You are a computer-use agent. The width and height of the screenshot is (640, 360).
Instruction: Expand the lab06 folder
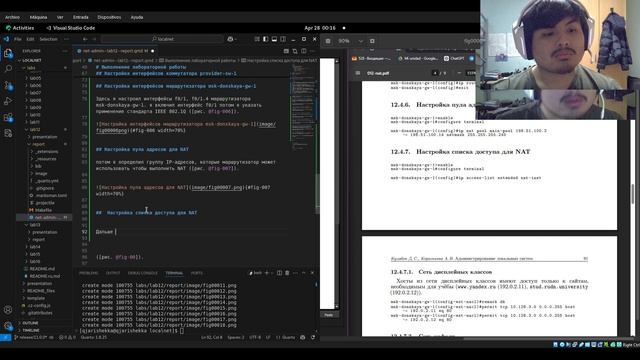tap(35, 86)
